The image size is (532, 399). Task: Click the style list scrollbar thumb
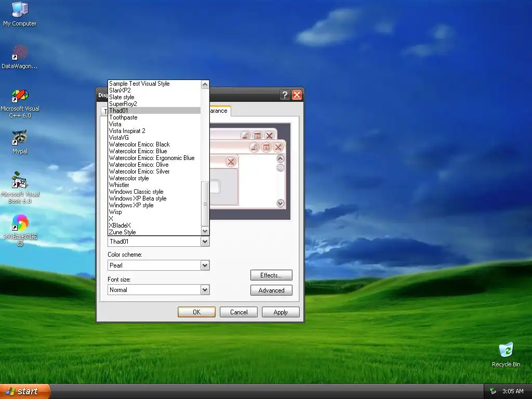(205, 204)
